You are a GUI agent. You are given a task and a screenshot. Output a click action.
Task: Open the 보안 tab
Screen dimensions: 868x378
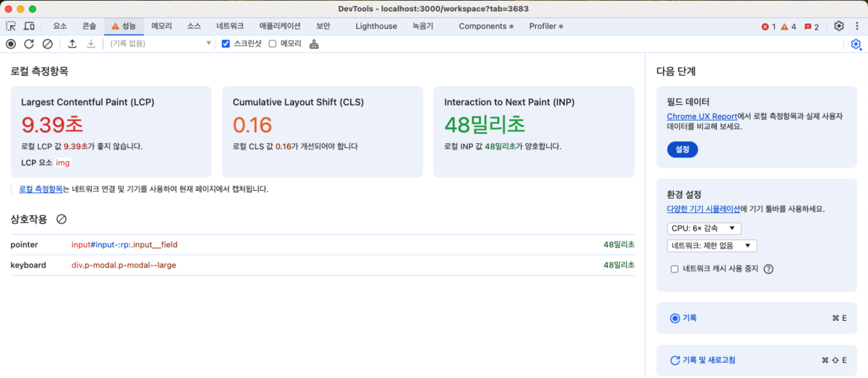point(323,26)
